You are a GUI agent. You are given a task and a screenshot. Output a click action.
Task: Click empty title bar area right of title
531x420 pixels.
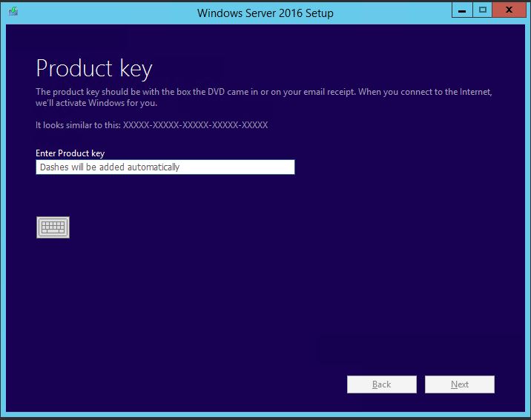point(393,13)
